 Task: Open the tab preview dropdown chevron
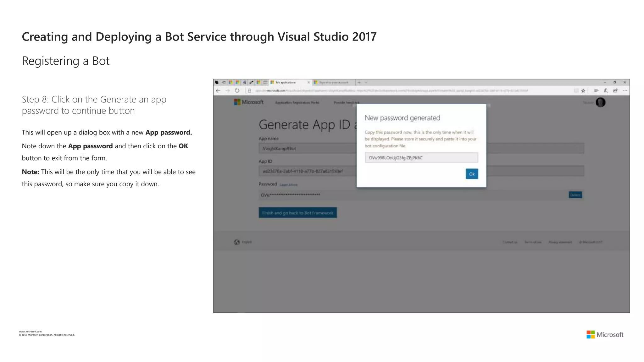[366, 83]
